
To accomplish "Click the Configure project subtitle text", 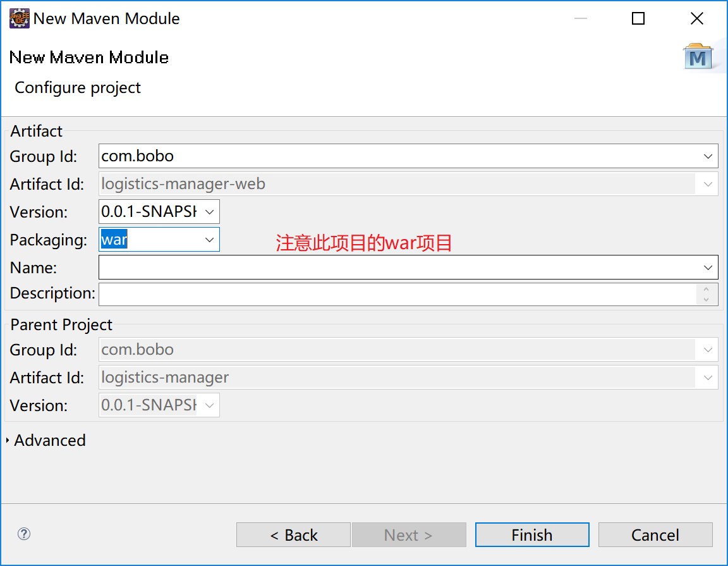I will click(78, 88).
